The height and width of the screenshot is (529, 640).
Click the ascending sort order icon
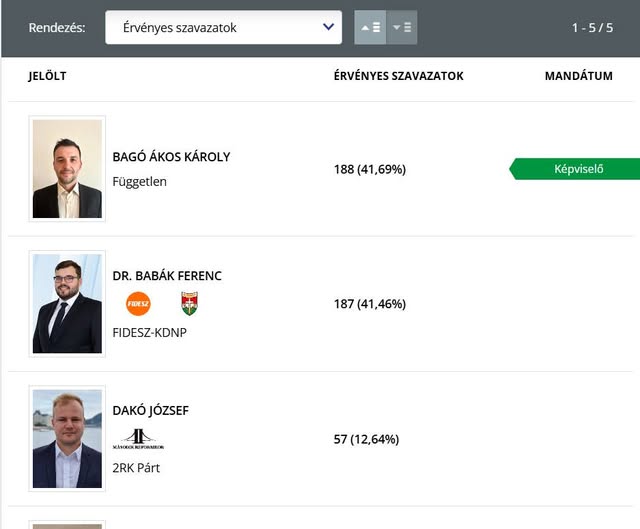tap(370, 28)
